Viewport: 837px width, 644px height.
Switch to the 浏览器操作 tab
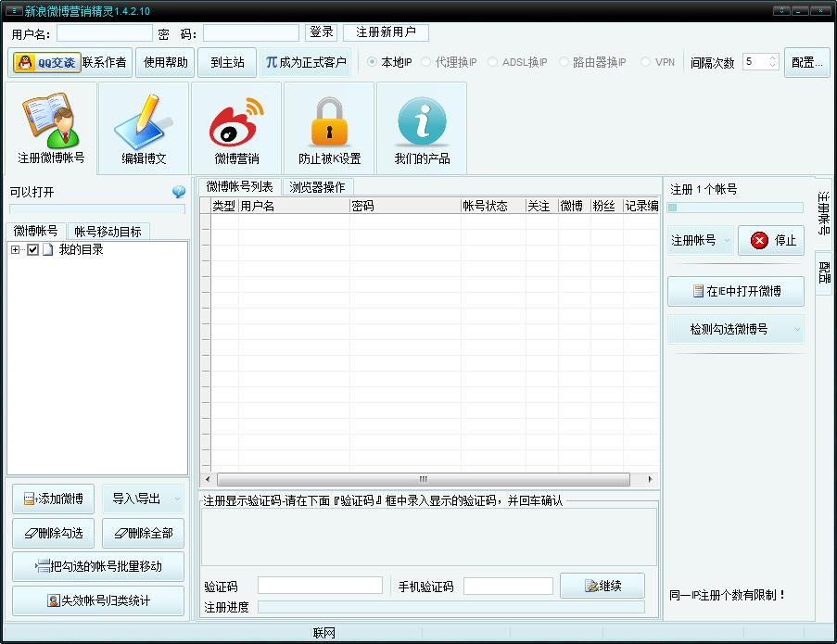317,187
